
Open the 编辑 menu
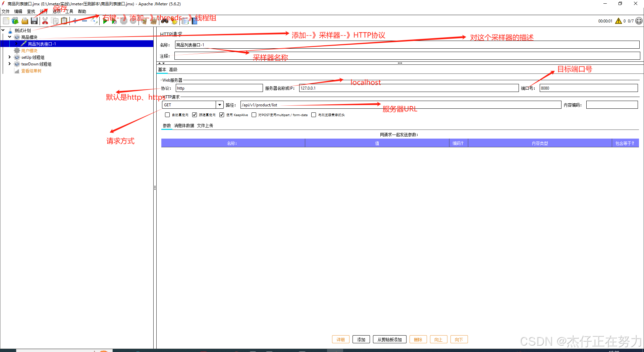18,11
